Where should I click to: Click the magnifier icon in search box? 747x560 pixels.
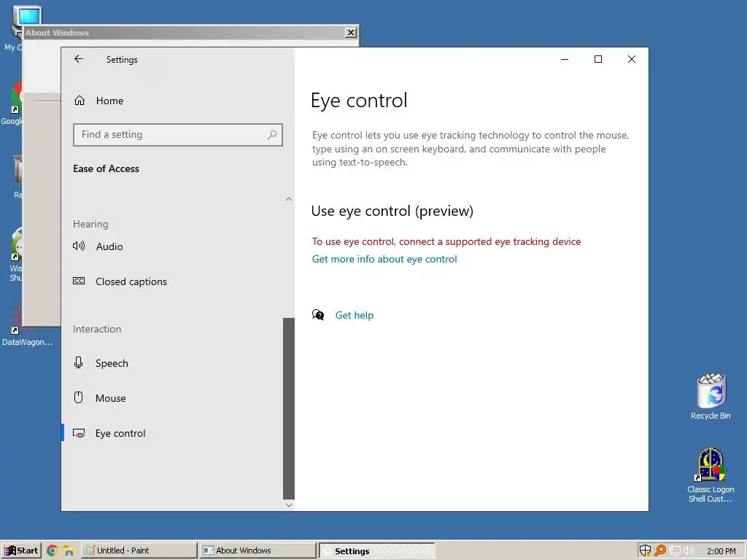[x=272, y=135]
